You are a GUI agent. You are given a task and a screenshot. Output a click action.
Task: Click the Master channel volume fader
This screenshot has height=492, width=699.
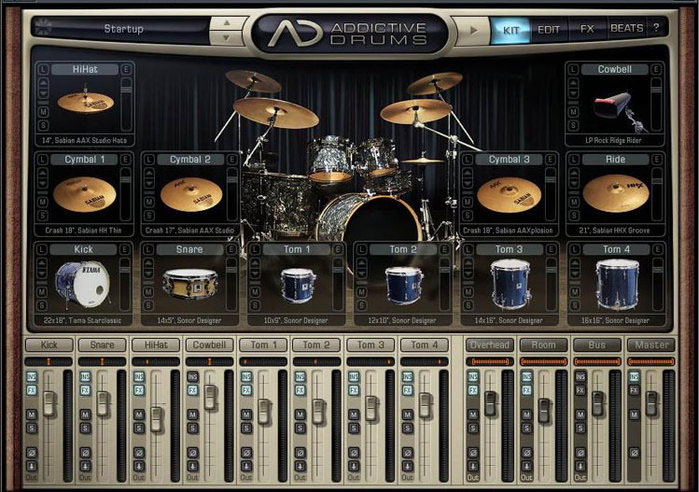(x=651, y=404)
